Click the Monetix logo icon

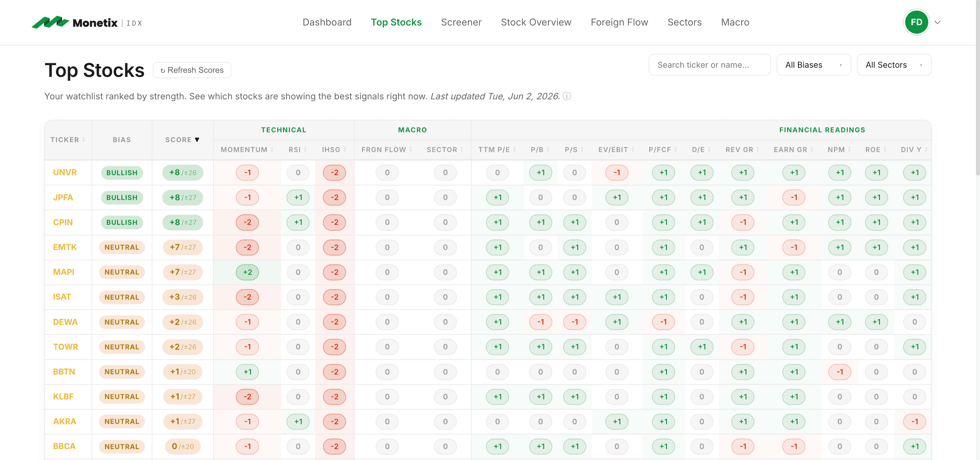click(x=50, y=22)
